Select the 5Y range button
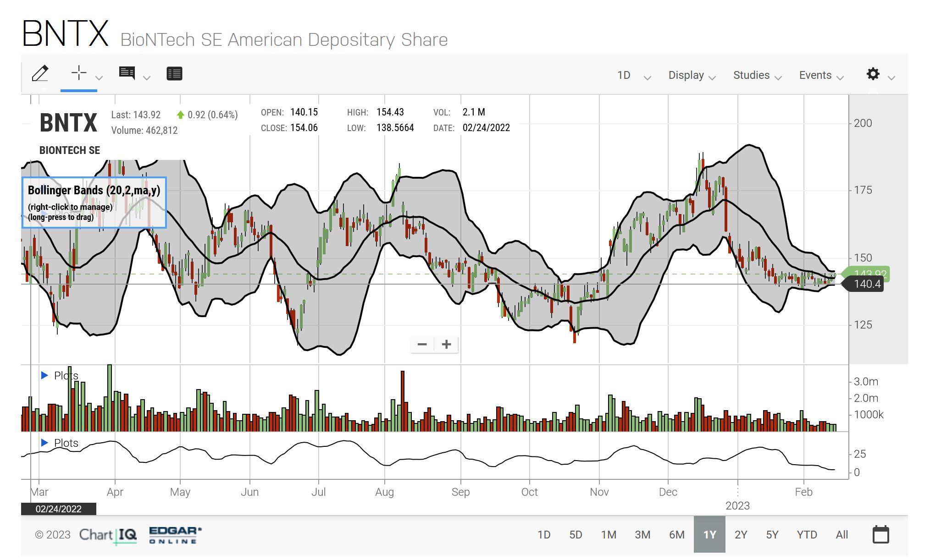 pos(772,535)
